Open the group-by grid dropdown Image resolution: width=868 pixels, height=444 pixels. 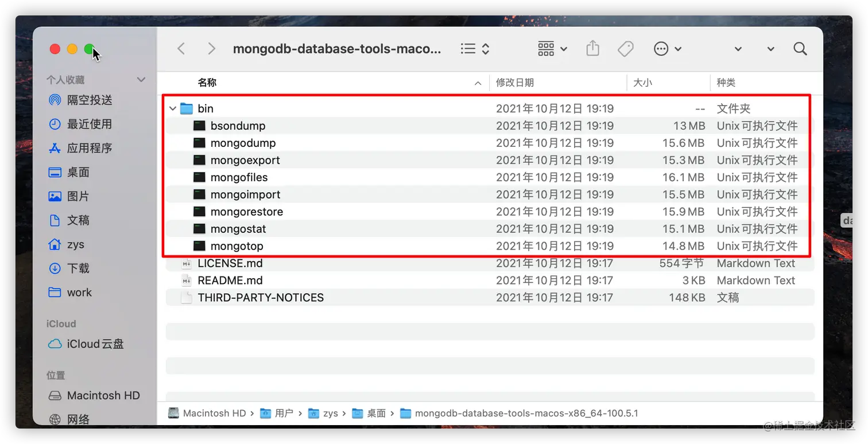pos(552,49)
